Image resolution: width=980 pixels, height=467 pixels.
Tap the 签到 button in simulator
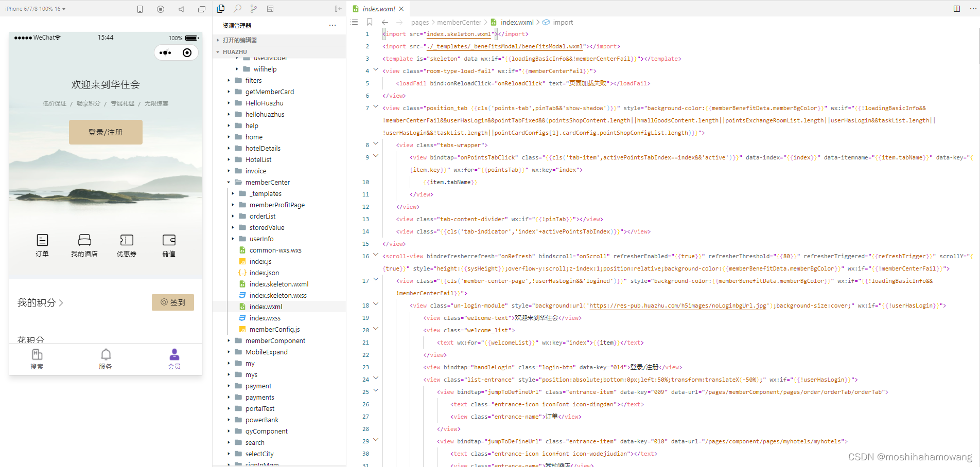pyautogui.click(x=173, y=302)
